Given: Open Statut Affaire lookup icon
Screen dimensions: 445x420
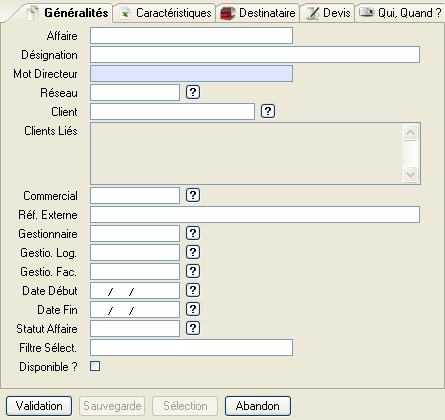Looking at the screenshot, I should [193, 328].
